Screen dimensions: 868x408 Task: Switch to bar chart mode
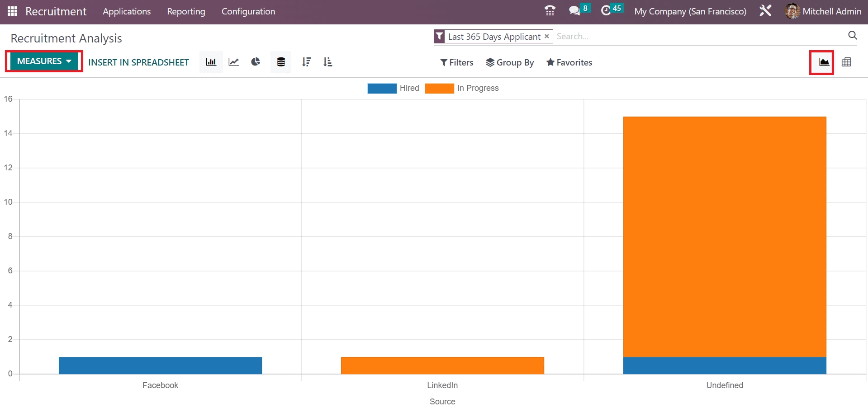[211, 62]
